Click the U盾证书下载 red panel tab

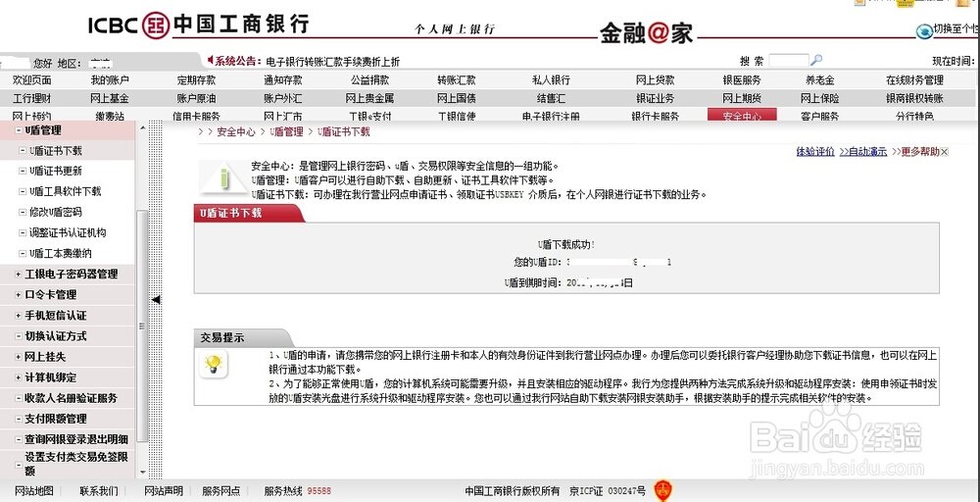tap(248, 213)
